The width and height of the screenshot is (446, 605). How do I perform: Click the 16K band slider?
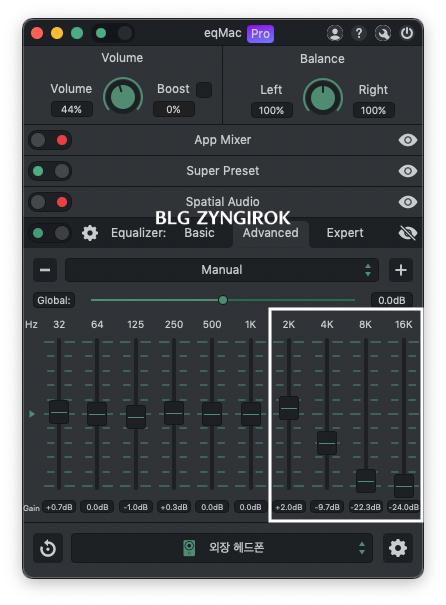404,486
